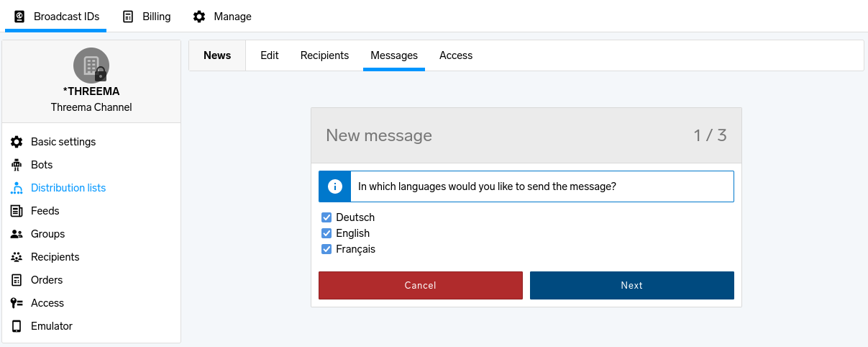Open Orders via calculator icon
868x347 pixels.
[x=17, y=280]
